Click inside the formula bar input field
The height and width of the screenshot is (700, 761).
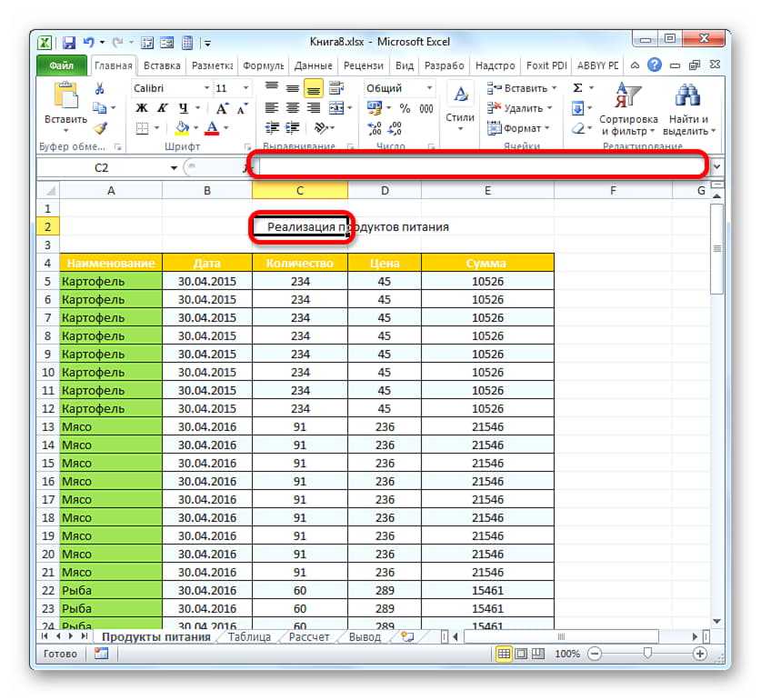(x=482, y=167)
